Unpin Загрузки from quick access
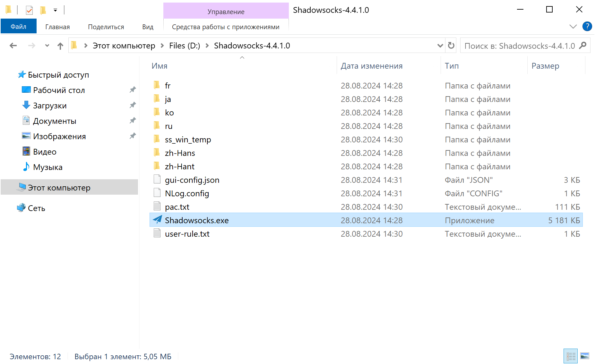The height and width of the screenshot is (364, 595). 133,105
